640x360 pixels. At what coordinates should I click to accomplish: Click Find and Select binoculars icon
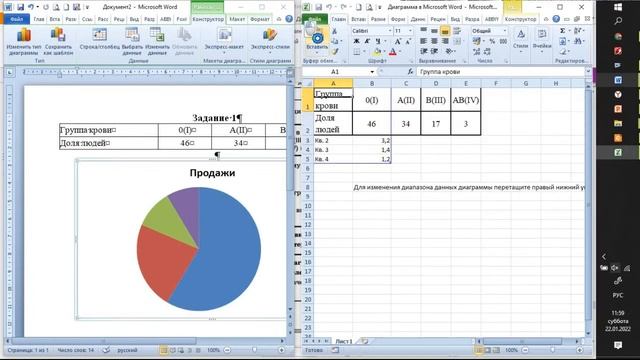point(578,41)
